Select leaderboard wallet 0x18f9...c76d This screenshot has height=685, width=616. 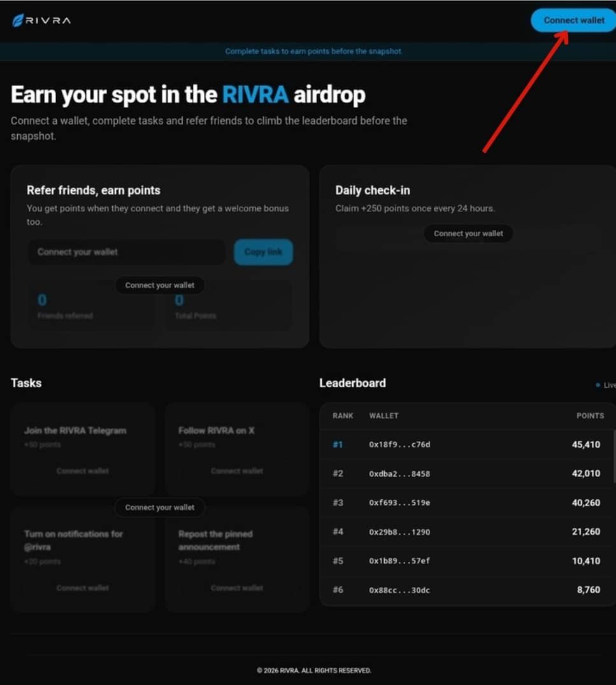point(399,444)
